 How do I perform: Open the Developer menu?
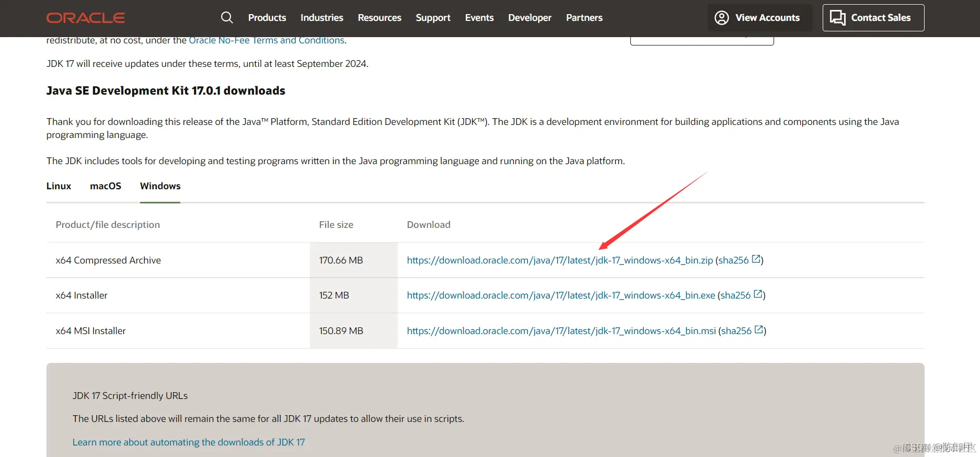[x=530, y=18]
